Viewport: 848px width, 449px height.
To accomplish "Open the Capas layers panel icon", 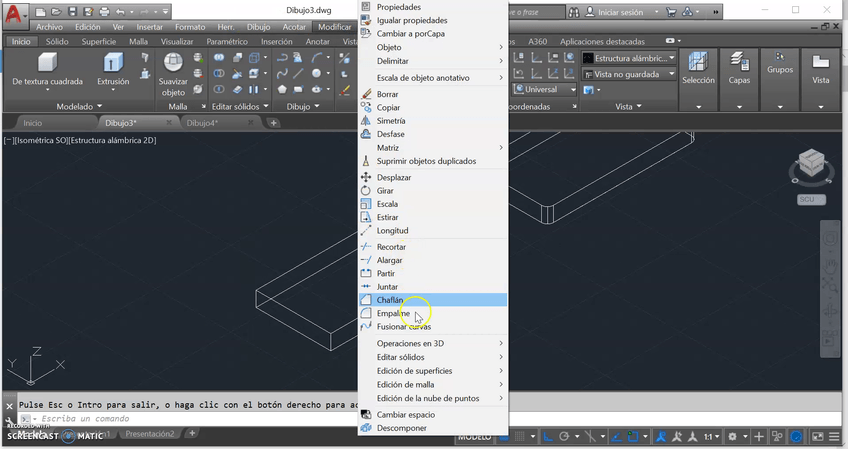I will coord(739,63).
